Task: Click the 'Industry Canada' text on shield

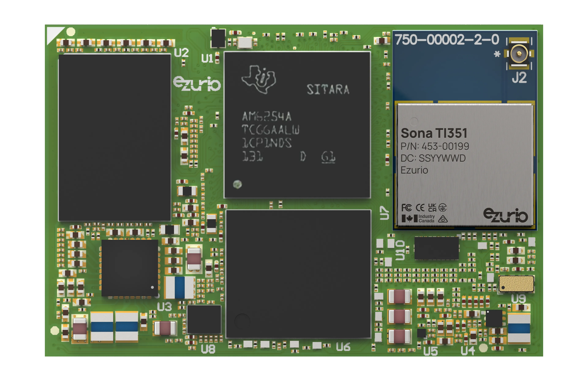Action: click(426, 219)
